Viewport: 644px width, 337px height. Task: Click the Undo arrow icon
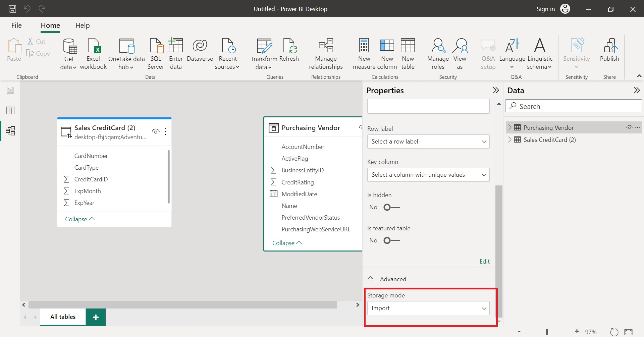(27, 9)
